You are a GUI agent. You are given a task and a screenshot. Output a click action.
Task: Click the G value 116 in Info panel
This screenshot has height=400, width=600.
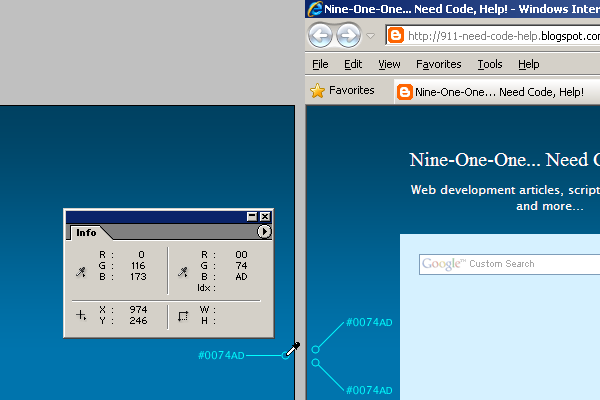click(x=138, y=265)
